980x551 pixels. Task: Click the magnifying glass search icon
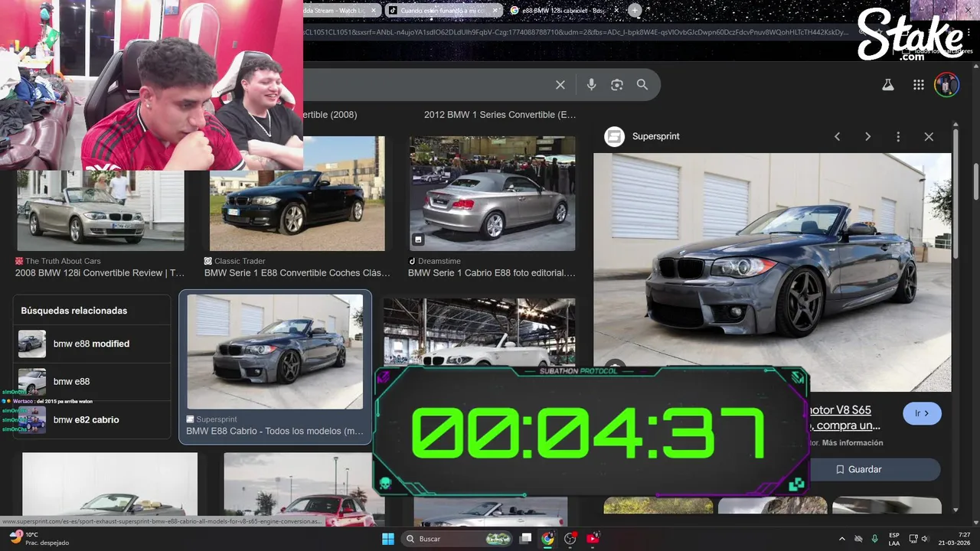pyautogui.click(x=642, y=85)
